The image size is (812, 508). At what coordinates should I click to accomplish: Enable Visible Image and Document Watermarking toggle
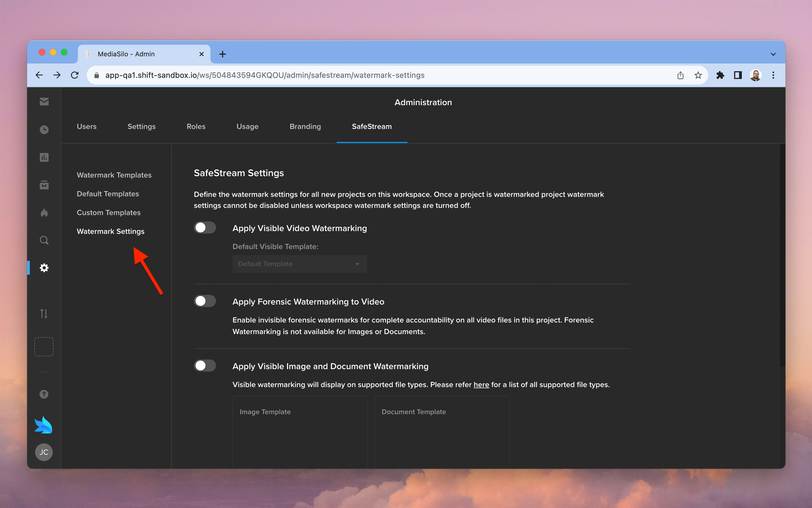(205, 366)
